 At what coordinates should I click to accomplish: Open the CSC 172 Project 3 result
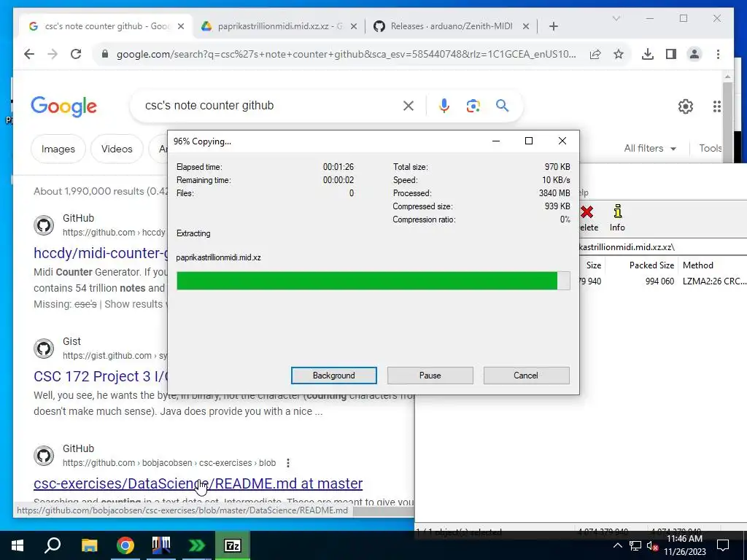101,376
